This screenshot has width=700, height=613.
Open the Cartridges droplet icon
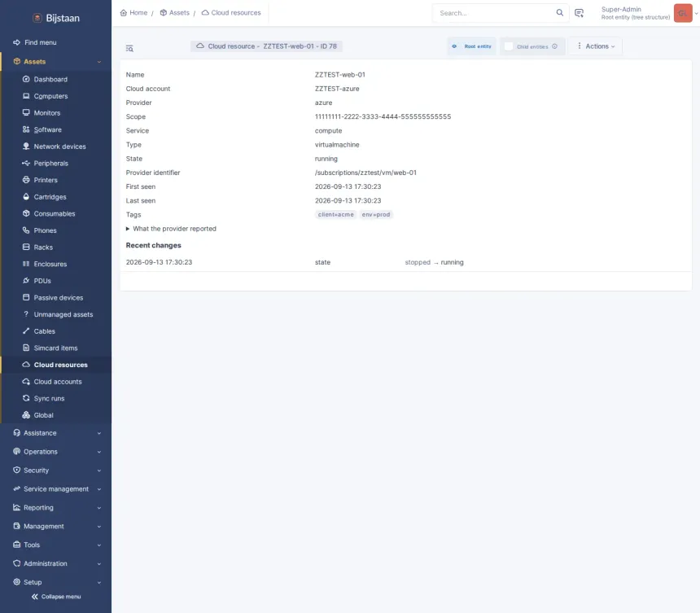(x=26, y=196)
